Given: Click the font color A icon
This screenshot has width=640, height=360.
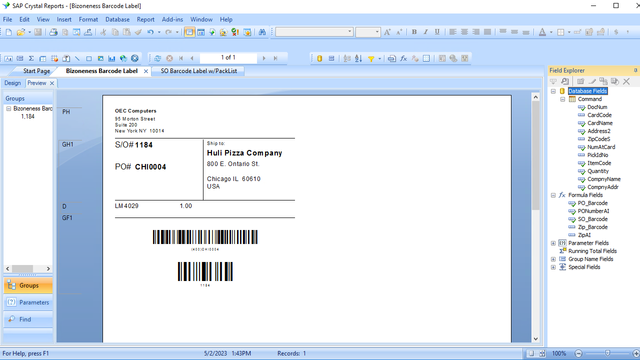Looking at the screenshot, I should [x=542, y=32].
